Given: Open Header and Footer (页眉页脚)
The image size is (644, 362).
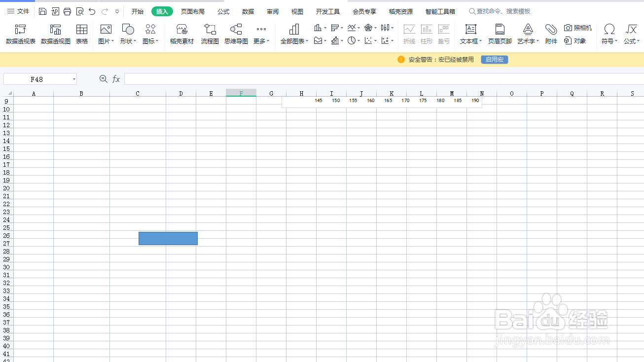Looking at the screenshot, I should [500, 35].
